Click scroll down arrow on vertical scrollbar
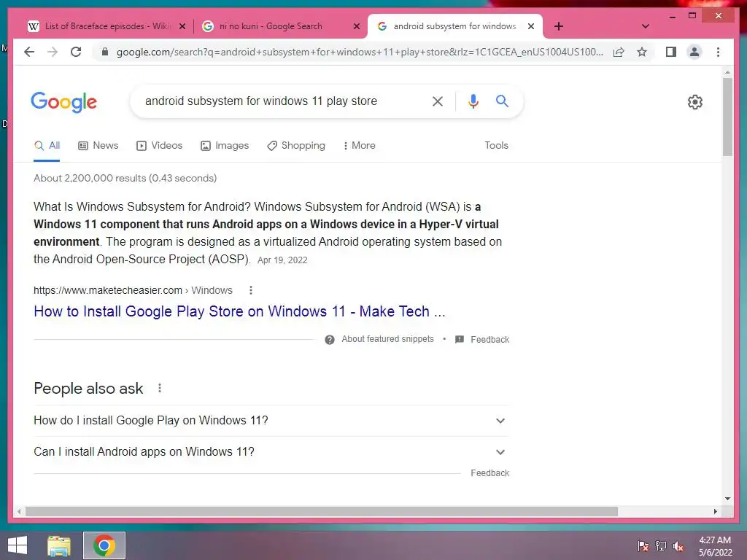Image resolution: width=747 pixels, height=560 pixels. [x=727, y=499]
